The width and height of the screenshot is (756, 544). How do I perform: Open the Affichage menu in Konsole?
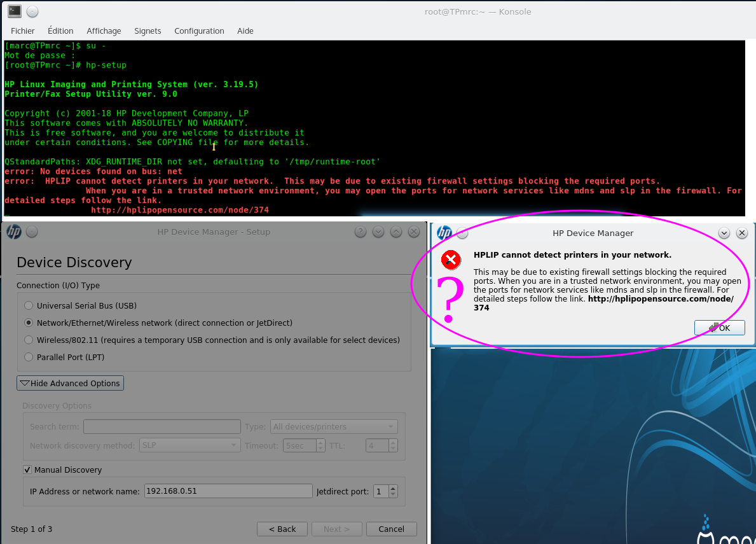pyautogui.click(x=104, y=31)
